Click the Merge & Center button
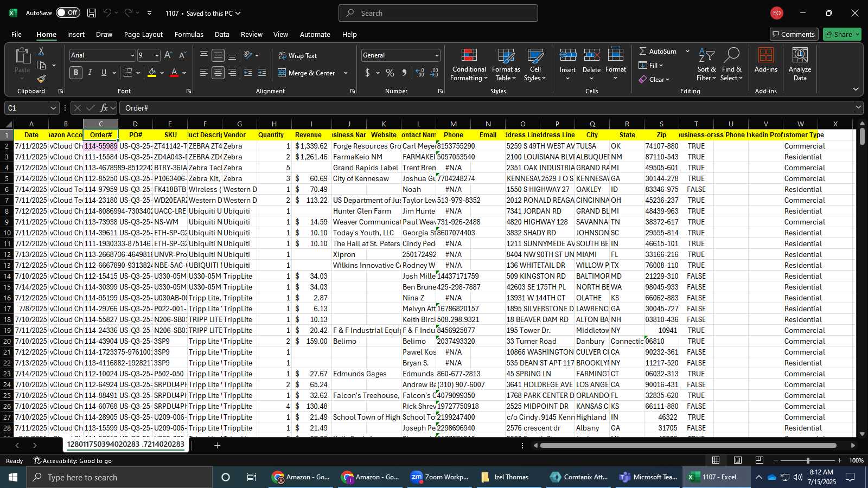The image size is (868, 488). [x=307, y=73]
